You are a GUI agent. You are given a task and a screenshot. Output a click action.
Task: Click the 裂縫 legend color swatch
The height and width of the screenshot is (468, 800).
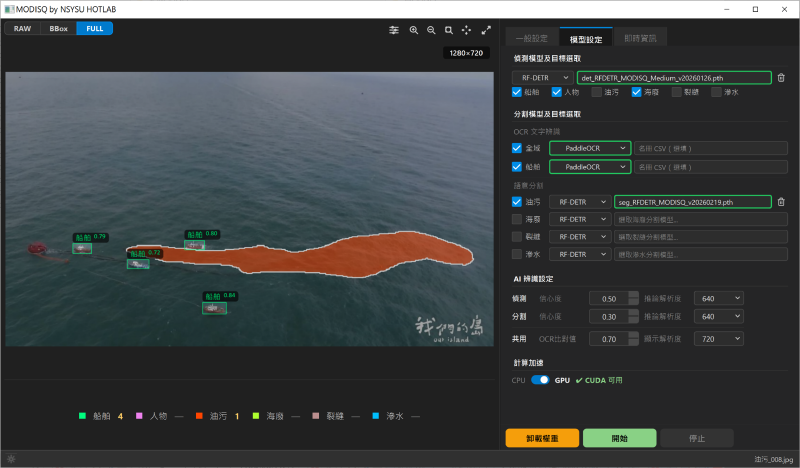point(315,416)
